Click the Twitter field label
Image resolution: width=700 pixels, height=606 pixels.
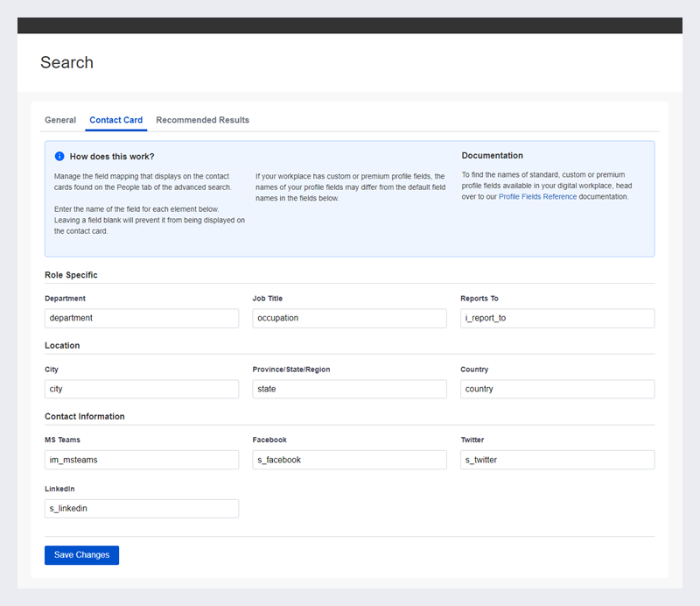472,440
